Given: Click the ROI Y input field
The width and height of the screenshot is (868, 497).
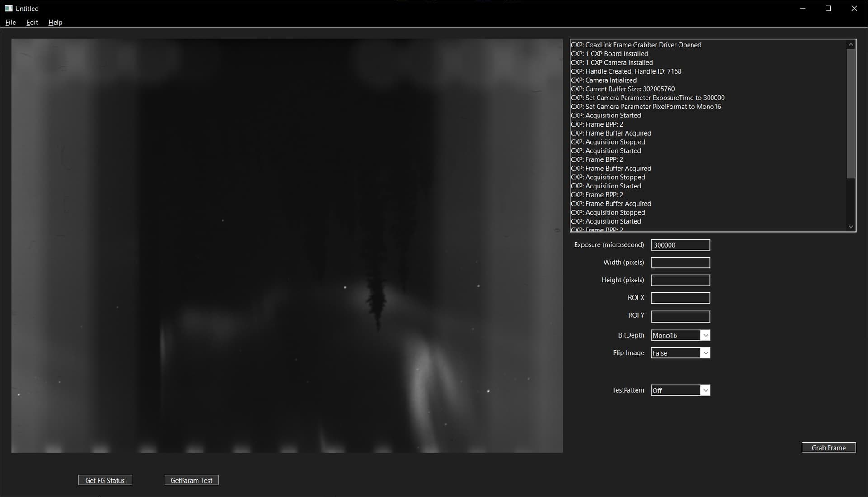Looking at the screenshot, I should [x=680, y=316].
